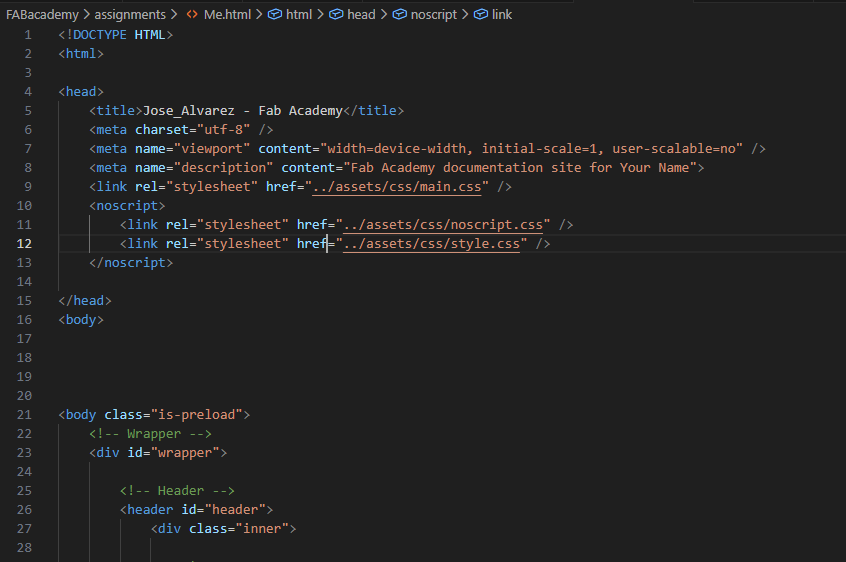
Task: Click the symbol icon before noscript breadcrumb
Action: (400, 15)
